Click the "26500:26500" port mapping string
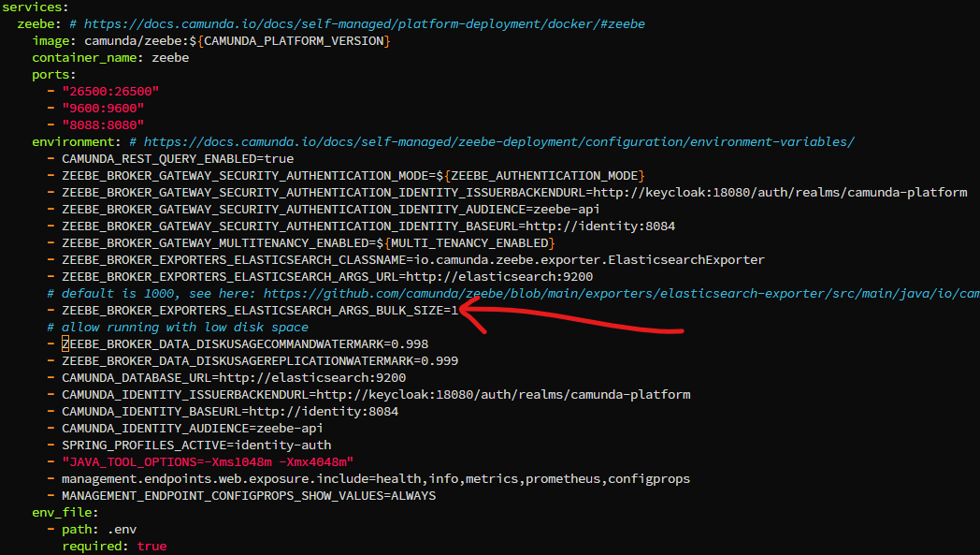 (x=110, y=92)
